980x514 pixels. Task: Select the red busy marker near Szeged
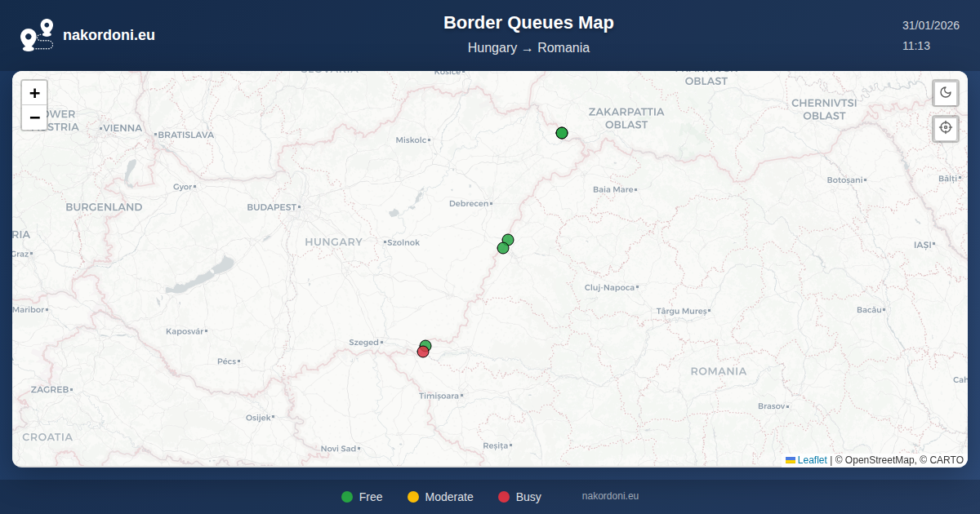tap(422, 352)
